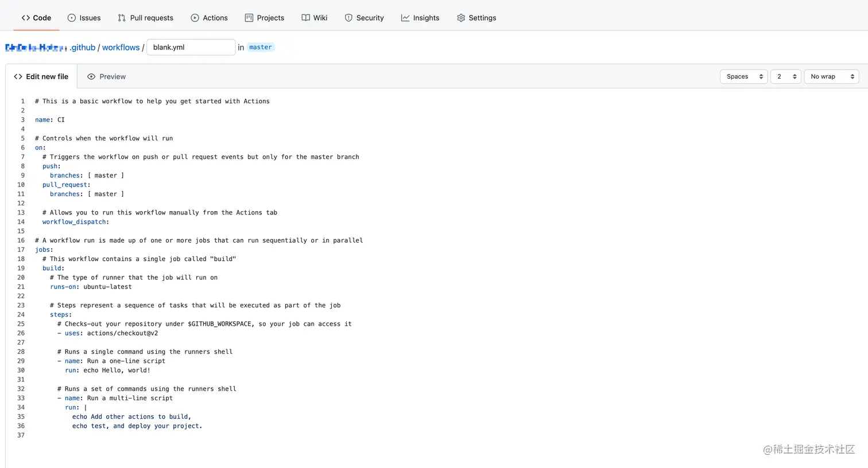This screenshot has height=468, width=868.
Task: Click 'run: echo Hello, world!' line
Action: point(107,370)
